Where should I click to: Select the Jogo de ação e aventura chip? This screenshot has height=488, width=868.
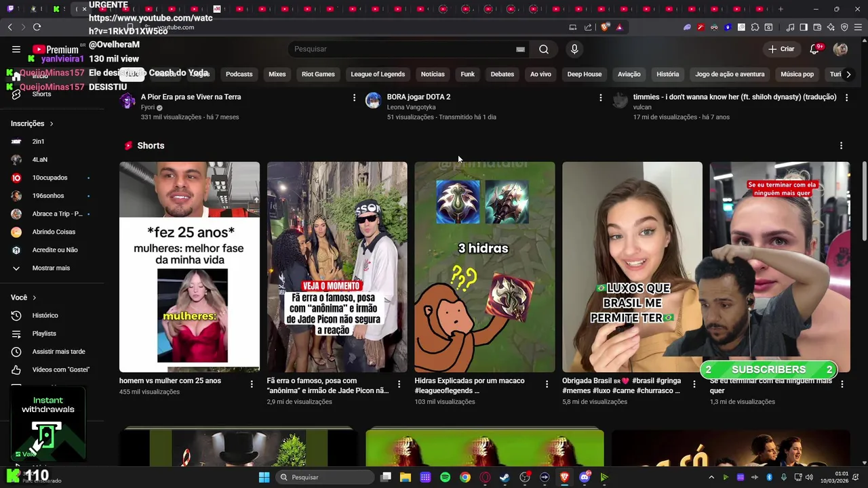(730, 74)
